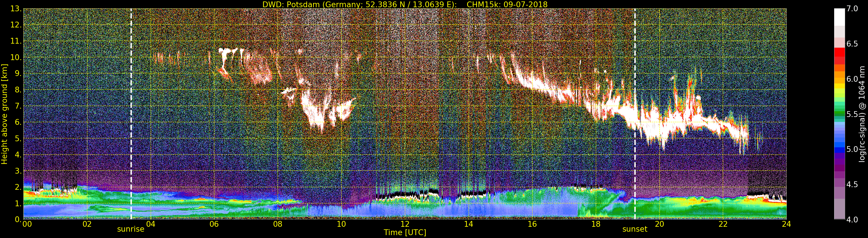Click the '4.5' colorbar tick label
Screen dimensions: 868x238
pos(852,184)
